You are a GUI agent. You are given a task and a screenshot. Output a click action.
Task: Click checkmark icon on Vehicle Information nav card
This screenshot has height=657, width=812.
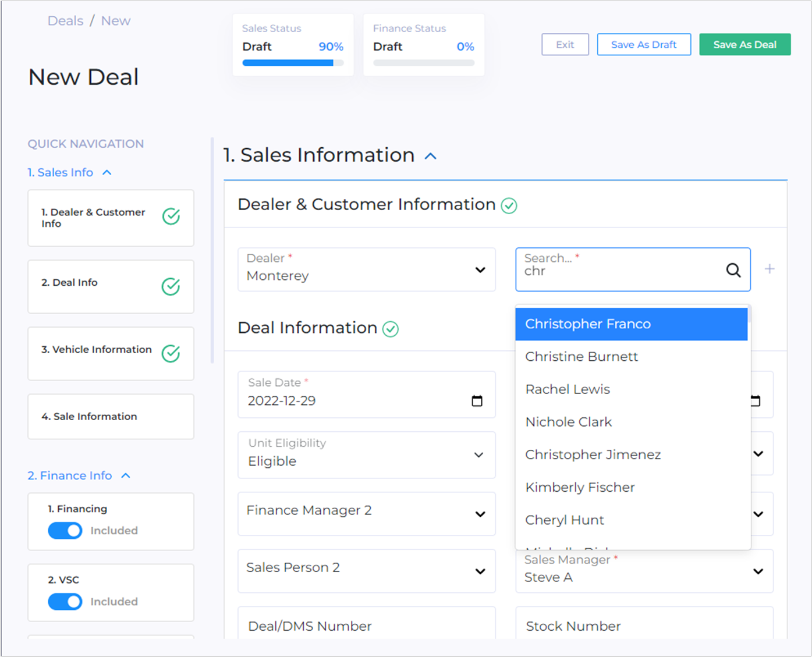171,353
